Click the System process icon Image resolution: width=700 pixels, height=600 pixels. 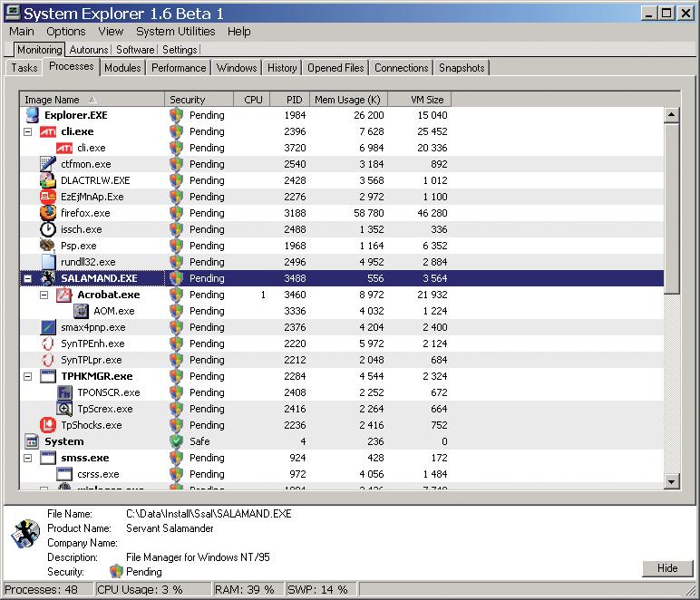(x=32, y=441)
